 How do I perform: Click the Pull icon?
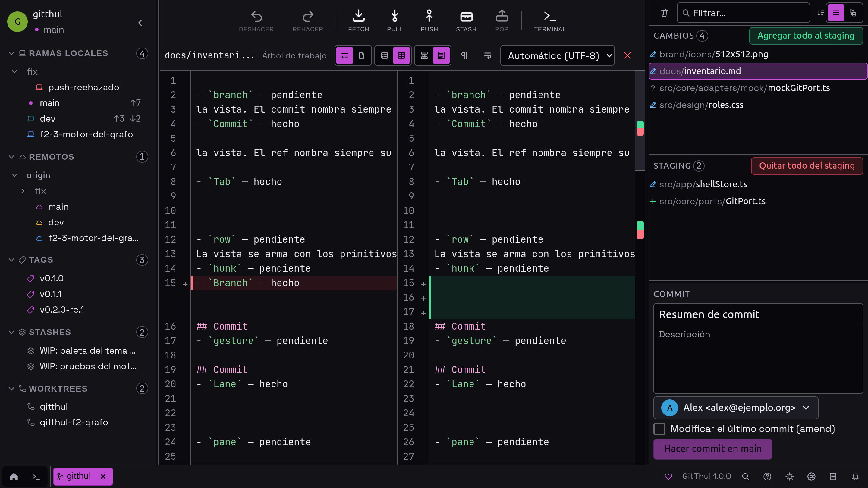395,20
